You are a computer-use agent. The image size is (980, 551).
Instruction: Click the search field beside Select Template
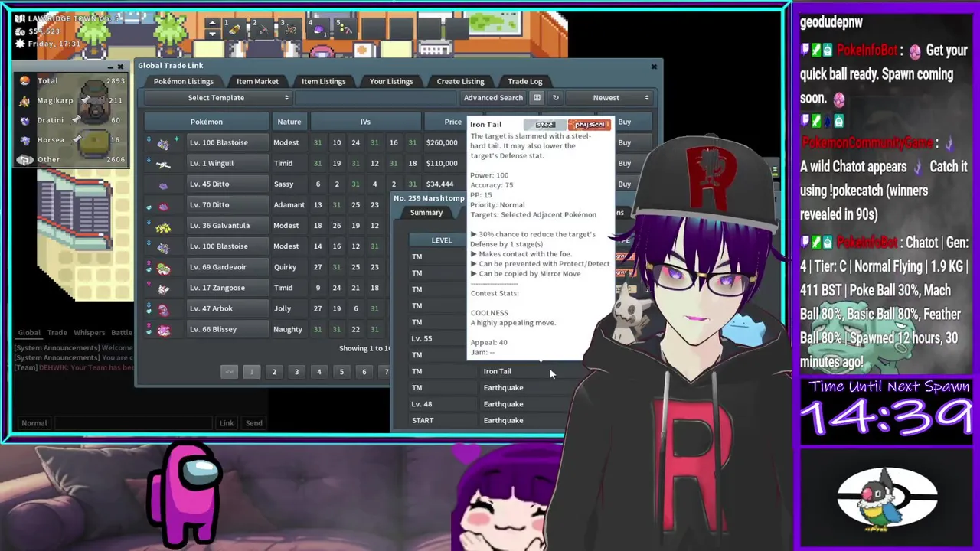click(375, 98)
